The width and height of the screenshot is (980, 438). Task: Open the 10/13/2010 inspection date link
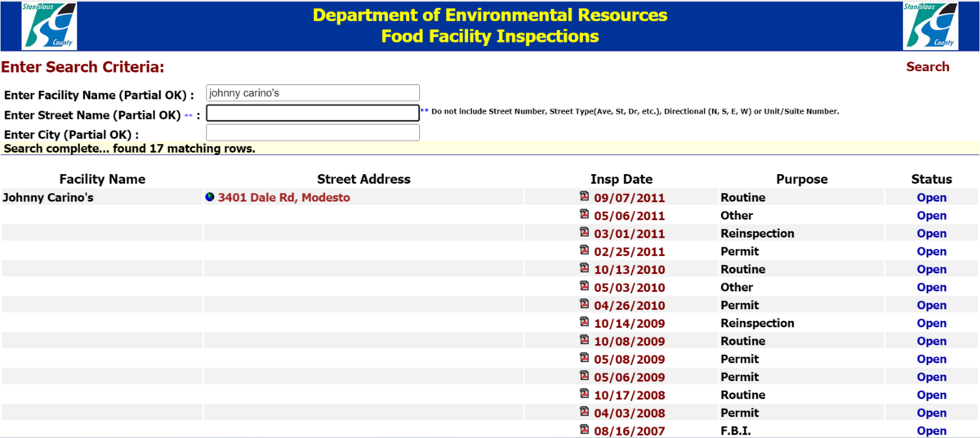629,270
